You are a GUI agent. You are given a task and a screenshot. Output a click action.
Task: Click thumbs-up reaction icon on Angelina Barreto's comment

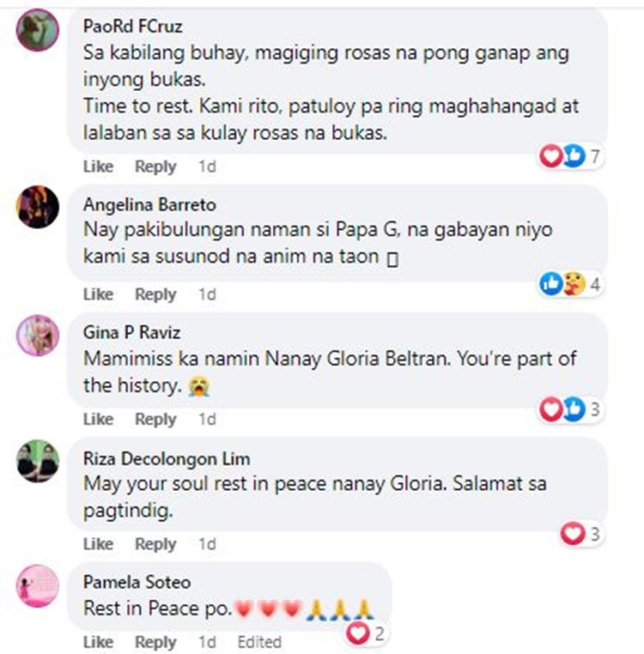pyautogui.click(x=551, y=283)
